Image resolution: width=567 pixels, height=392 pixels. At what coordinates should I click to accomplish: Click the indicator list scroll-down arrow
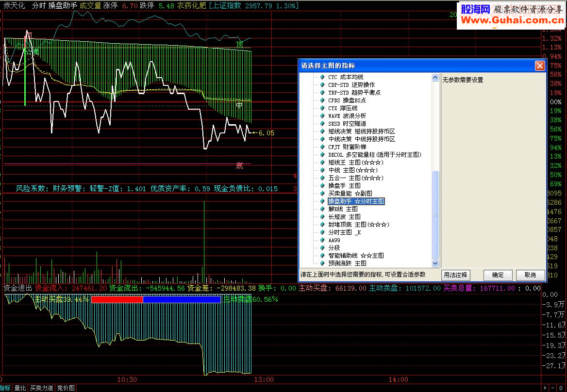pos(435,263)
